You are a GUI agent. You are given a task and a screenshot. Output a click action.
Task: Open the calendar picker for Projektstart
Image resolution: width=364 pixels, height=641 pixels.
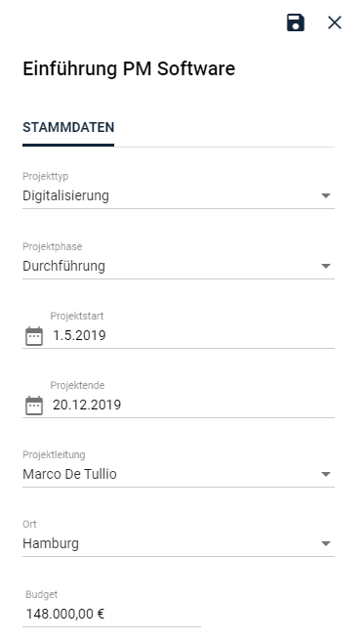[34, 336]
